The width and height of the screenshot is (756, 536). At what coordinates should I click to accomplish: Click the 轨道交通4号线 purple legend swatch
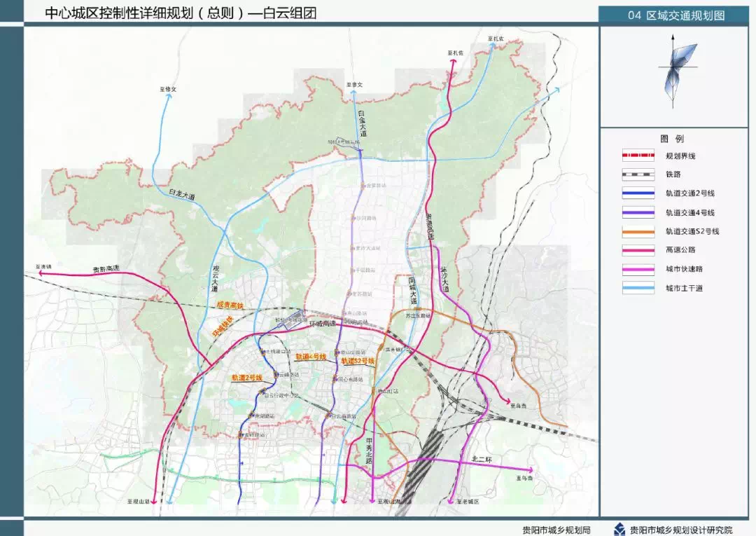click(x=638, y=212)
